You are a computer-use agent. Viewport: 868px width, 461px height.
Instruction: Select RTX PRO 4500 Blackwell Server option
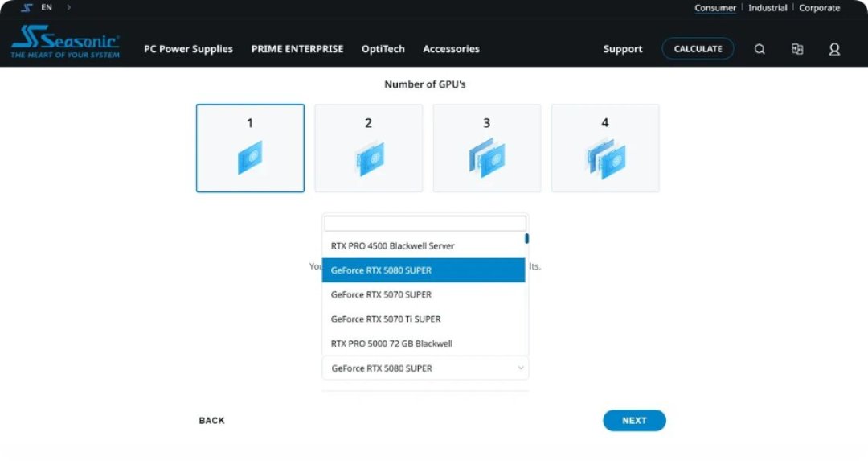[424, 245]
